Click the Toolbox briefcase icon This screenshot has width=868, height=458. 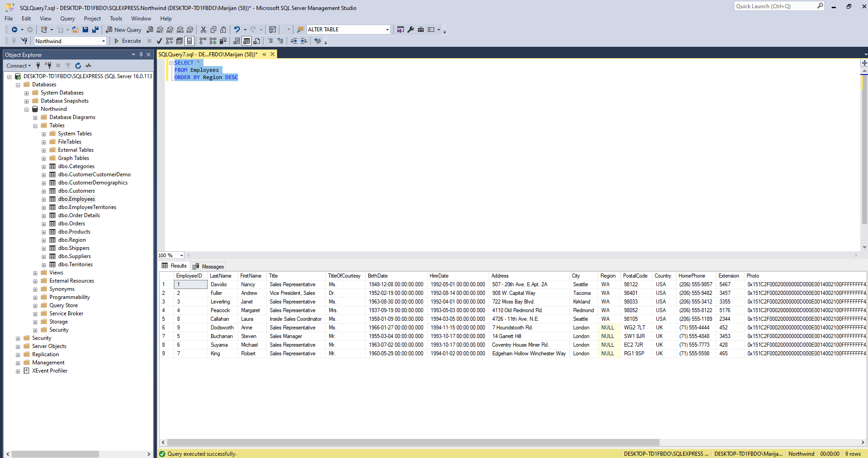click(421, 30)
